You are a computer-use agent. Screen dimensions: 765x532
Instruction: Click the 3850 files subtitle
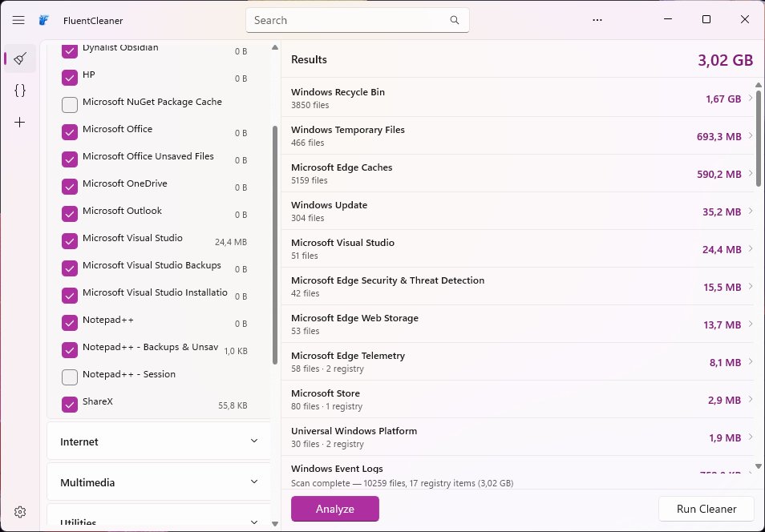(x=310, y=105)
